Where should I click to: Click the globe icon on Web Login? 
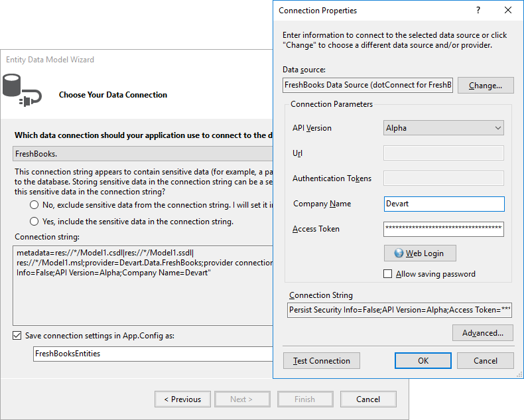(x=399, y=253)
